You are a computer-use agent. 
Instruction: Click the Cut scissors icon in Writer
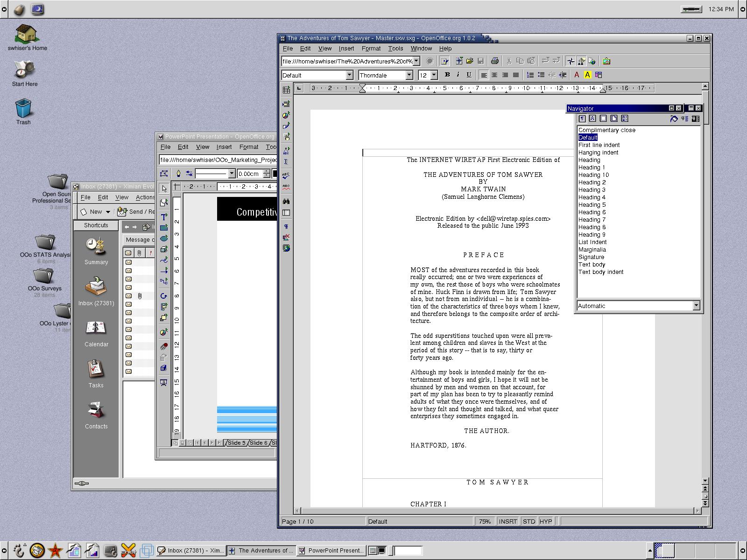pyautogui.click(x=509, y=61)
